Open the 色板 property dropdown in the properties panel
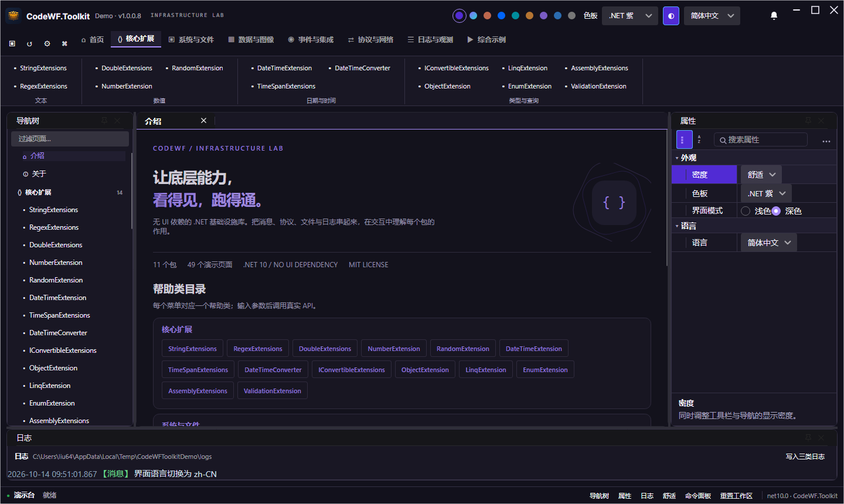Viewport: 844px width, 504px height. click(767, 193)
